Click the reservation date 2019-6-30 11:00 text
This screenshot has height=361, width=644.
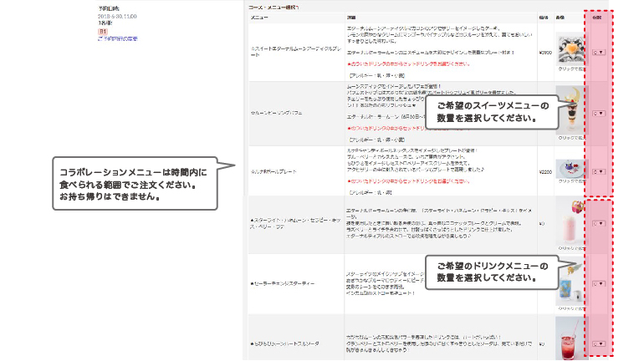click(x=117, y=15)
